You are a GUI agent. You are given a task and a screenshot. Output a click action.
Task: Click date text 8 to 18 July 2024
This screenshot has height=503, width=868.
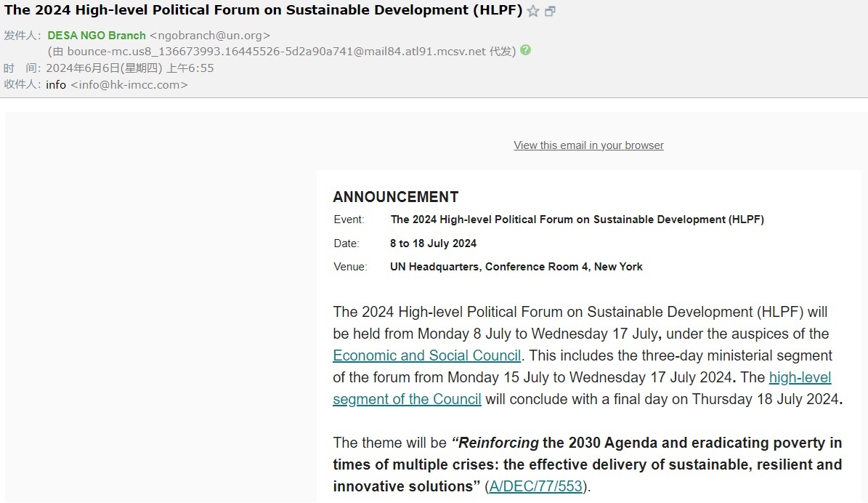(433, 244)
